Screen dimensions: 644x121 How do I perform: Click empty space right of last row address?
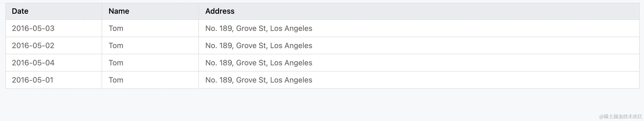476,80
